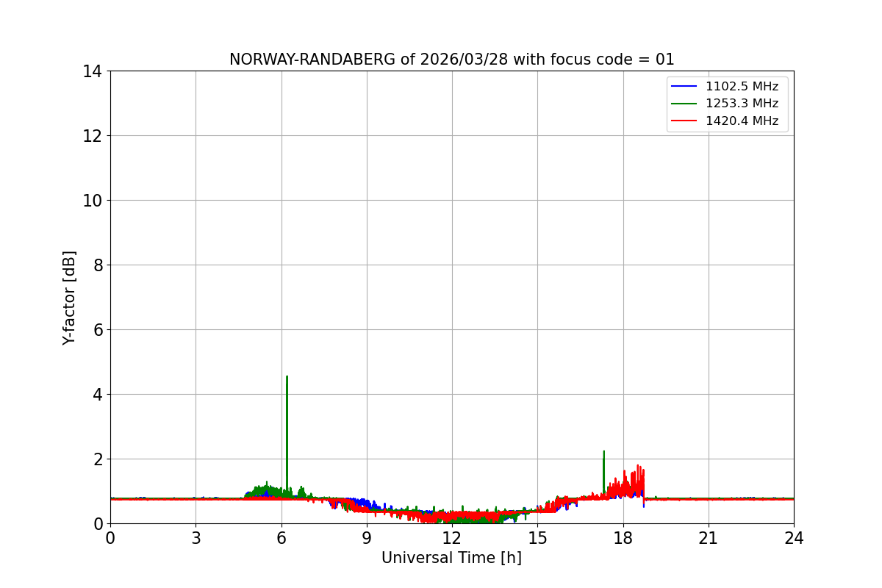The width and height of the screenshot is (882, 588).
Task: Click x-axis tick label 6
Action: [x=282, y=538]
